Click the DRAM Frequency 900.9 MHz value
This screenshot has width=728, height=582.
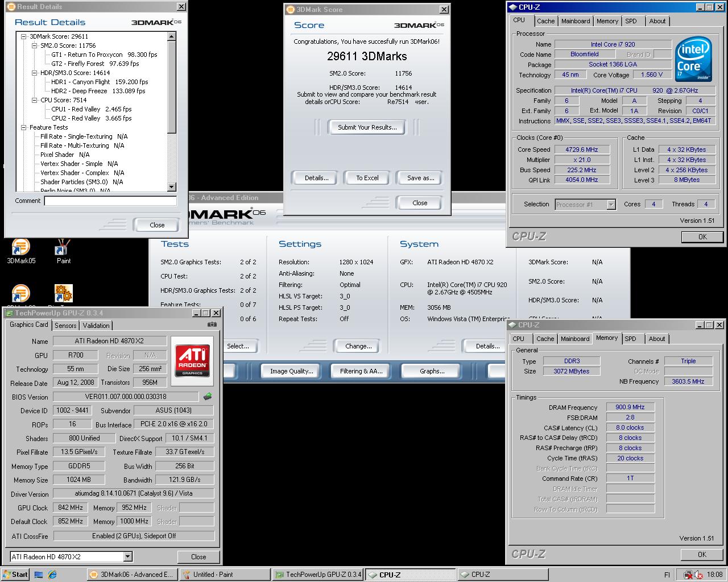click(x=630, y=407)
